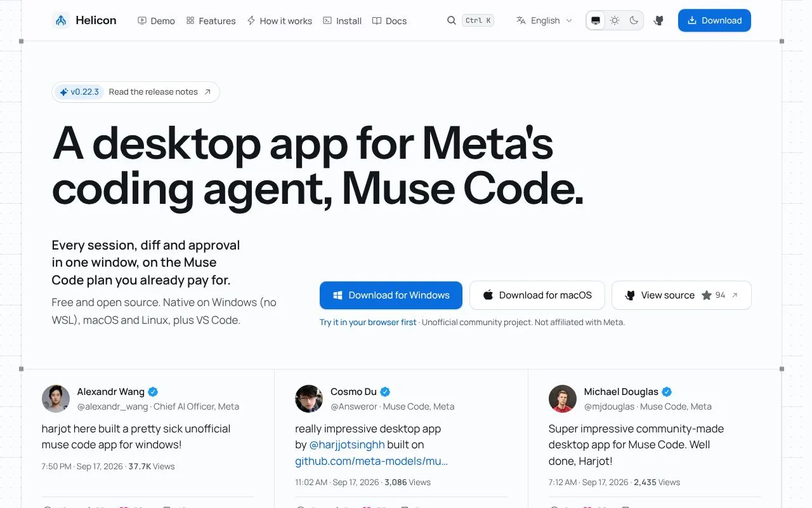The width and height of the screenshot is (812, 508).
Task: Enable the light theme
Action: (615, 20)
